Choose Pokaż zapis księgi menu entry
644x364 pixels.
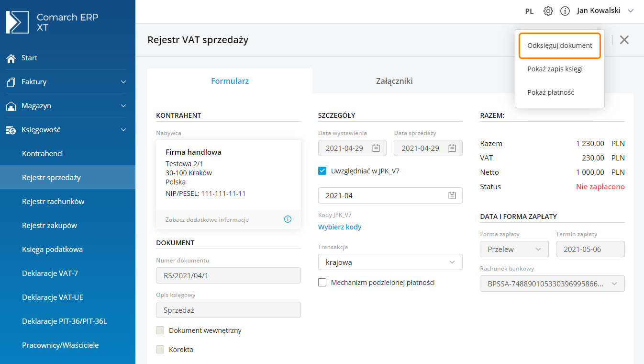(x=555, y=69)
